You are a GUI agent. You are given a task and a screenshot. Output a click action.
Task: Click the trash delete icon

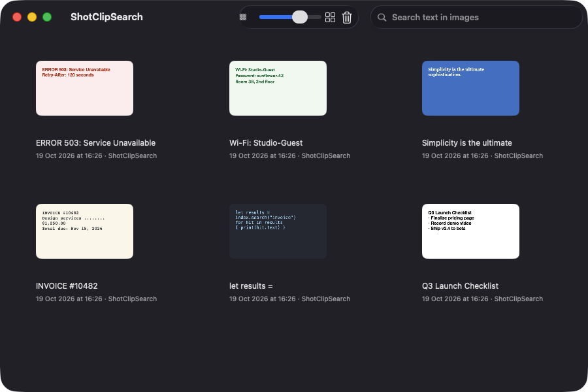pyautogui.click(x=347, y=17)
